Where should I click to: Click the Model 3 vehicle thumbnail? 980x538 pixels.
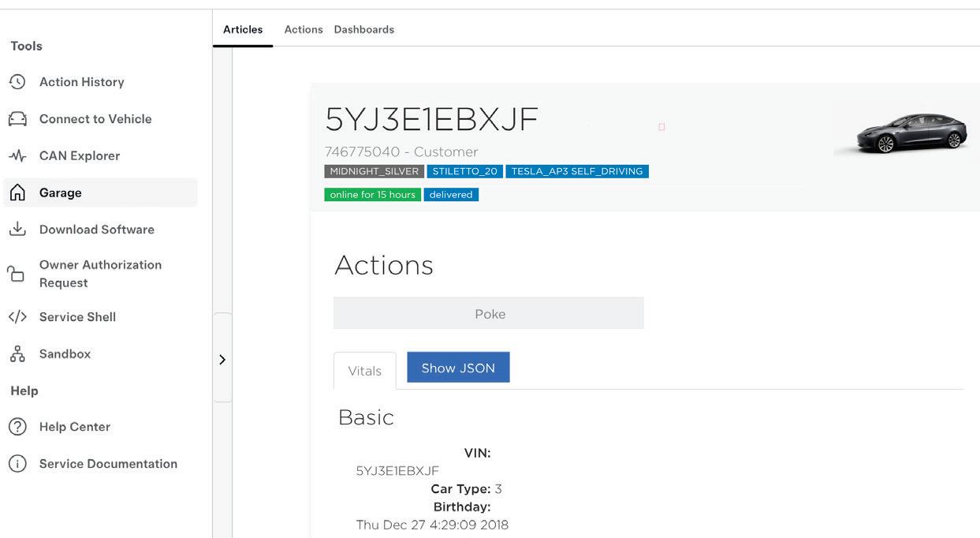(x=912, y=133)
